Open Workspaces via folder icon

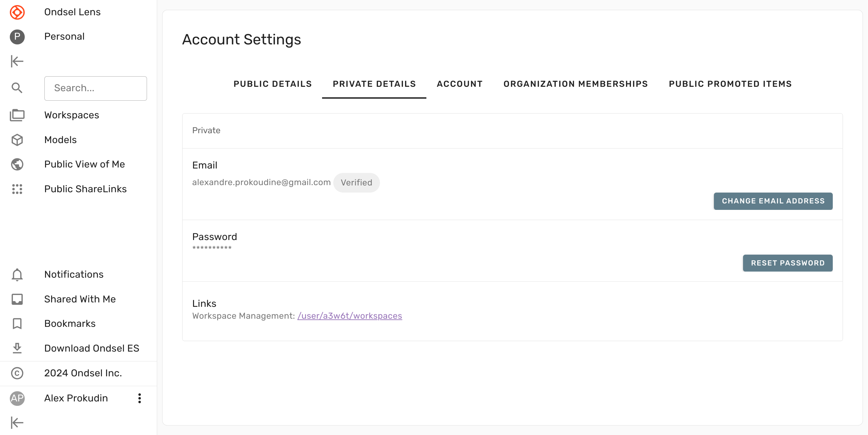(17, 115)
